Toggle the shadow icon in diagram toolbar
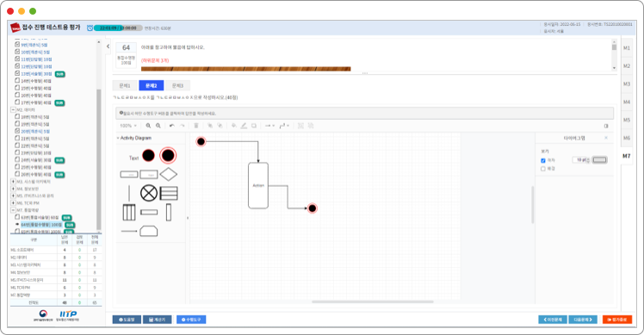 click(254, 126)
